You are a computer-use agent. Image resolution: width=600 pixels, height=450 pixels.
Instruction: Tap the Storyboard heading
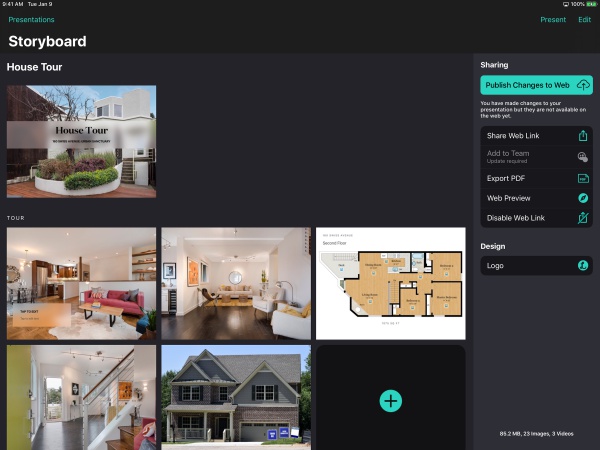coord(47,41)
